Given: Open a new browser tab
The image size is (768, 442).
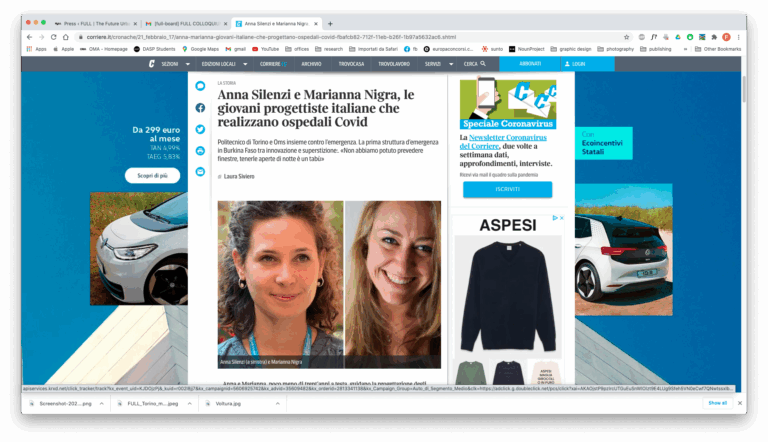Looking at the screenshot, I should tap(331, 23).
